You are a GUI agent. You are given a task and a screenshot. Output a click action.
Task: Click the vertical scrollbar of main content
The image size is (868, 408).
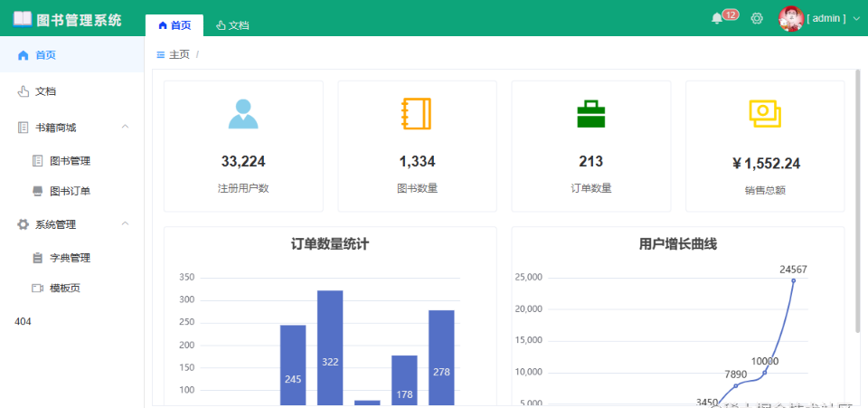tap(858, 202)
